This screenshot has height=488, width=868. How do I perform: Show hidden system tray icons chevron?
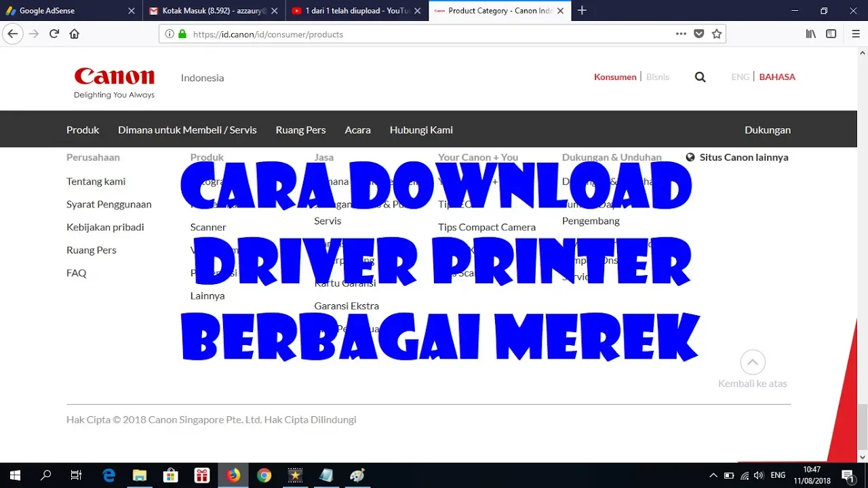713,475
